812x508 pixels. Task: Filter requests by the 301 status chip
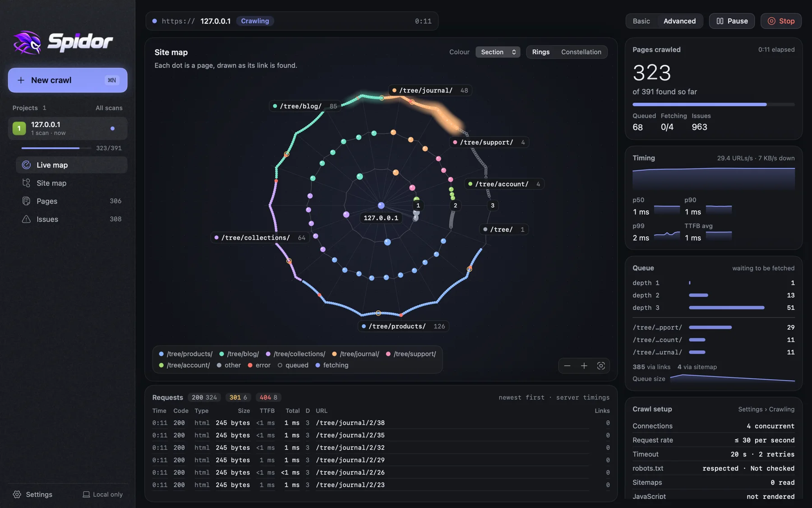point(238,397)
